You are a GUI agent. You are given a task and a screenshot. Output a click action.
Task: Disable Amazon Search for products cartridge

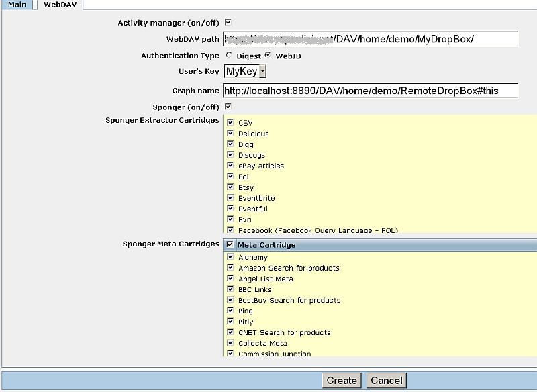click(230, 268)
